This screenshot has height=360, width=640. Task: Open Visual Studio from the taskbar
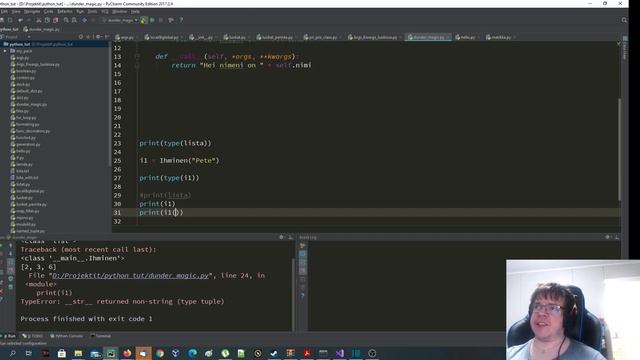click(x=340, y=353)
